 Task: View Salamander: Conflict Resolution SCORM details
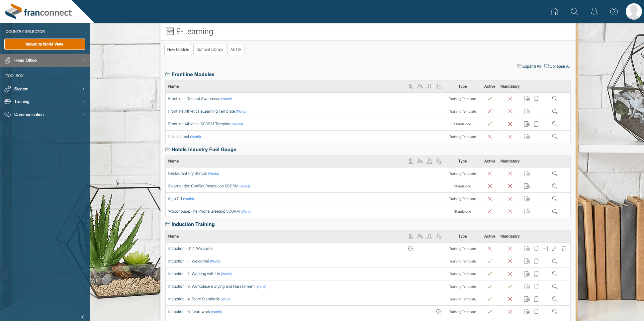click(x=555, y=186)
